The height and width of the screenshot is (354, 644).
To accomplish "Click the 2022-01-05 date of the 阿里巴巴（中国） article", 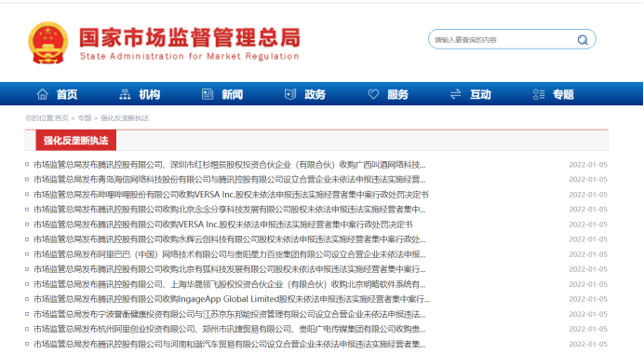I will [x=588, y=254].
